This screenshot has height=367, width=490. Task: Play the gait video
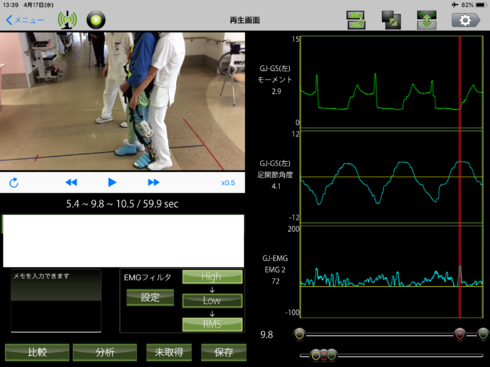[x=112, y=182]
